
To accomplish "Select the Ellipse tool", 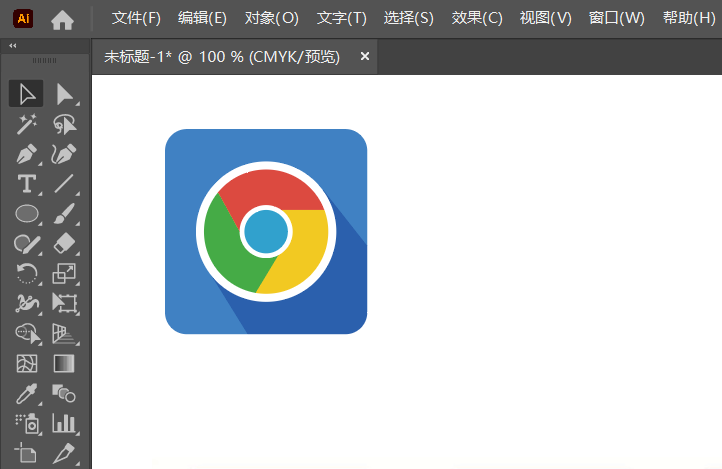I will click(x=26, y=214).
